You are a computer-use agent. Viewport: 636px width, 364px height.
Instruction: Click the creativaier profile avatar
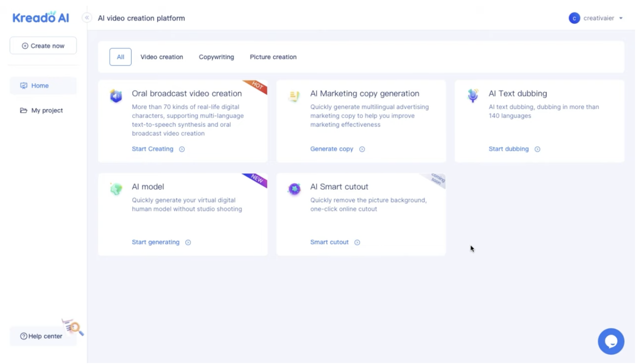[574, 18]
